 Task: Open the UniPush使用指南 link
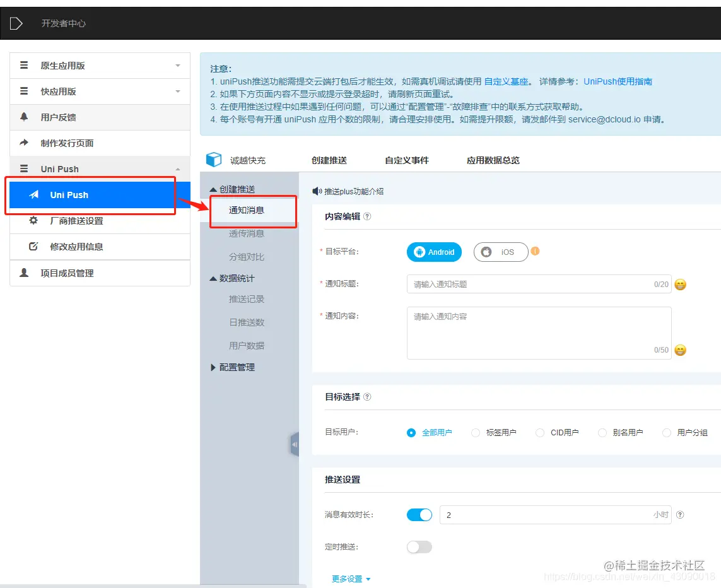(x=618, y=81)
